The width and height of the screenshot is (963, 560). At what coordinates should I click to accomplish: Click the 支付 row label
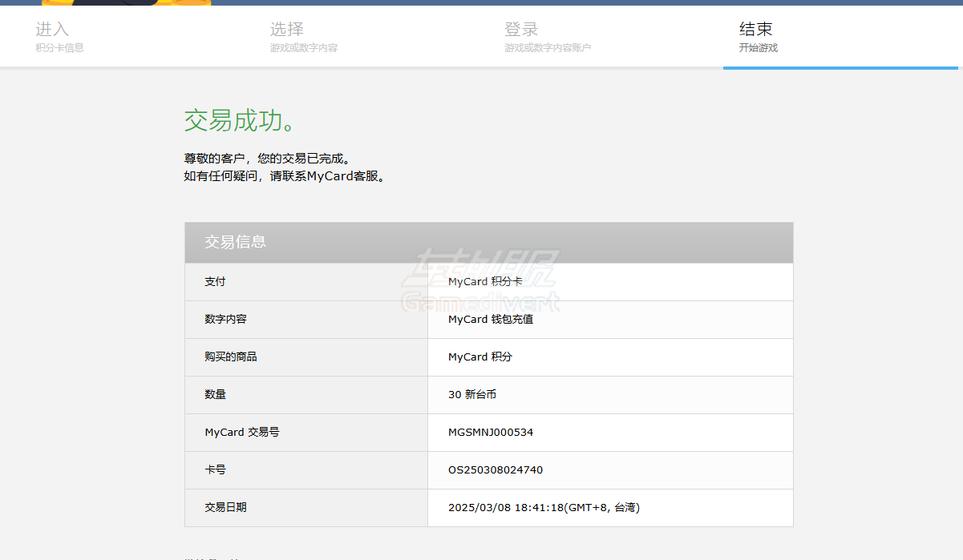tap(215, 282)
